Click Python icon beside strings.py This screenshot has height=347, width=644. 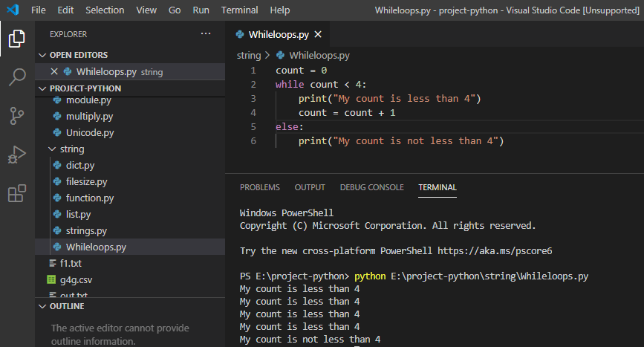57,231
